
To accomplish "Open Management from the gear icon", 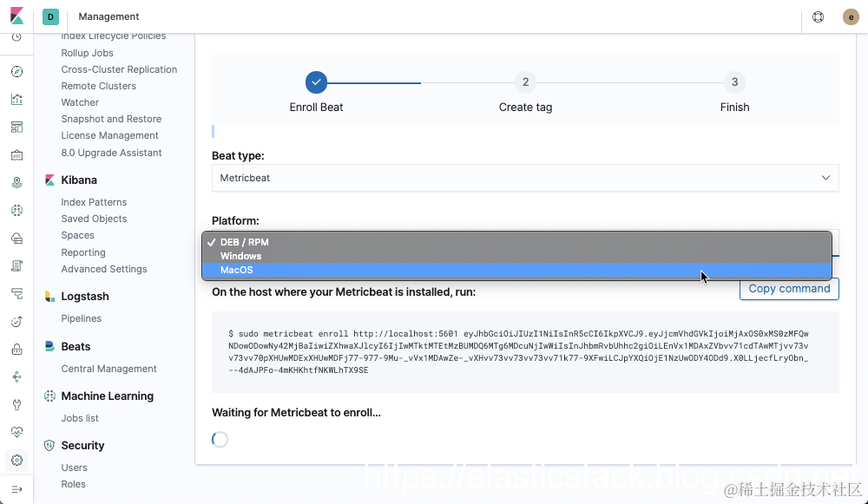I will (x=16, y=461).
